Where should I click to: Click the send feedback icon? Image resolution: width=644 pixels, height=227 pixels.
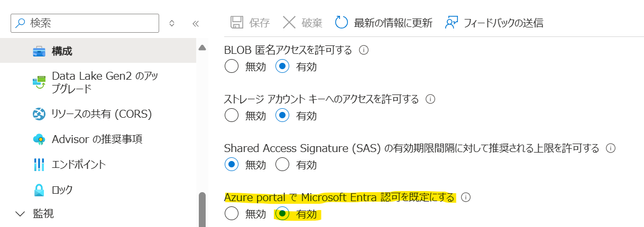[451, 22]
